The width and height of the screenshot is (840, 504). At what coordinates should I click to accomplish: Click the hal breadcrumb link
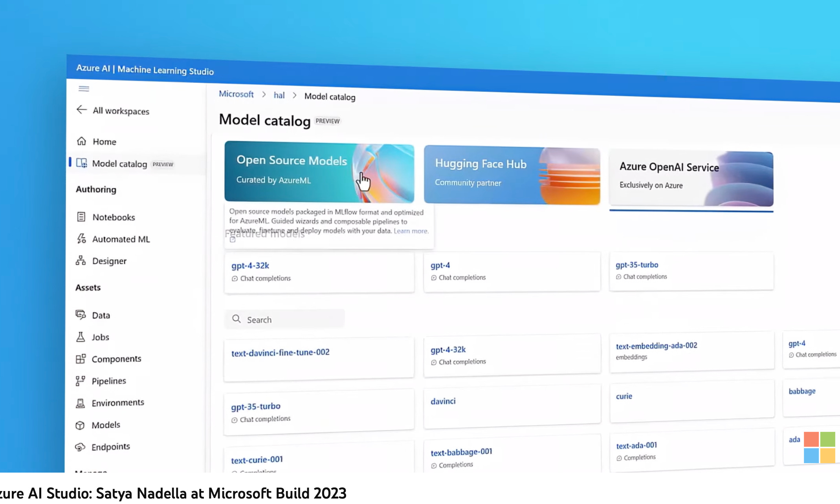point(279,95)
